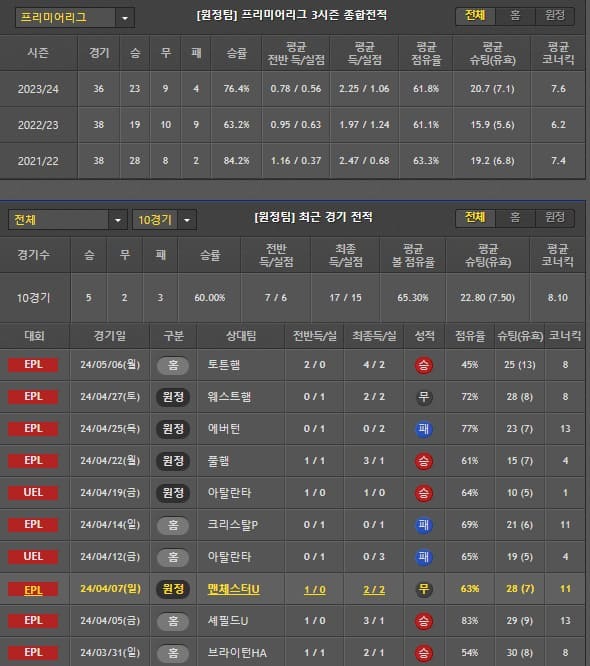
Task: Click the underlined 1 / 0 halftime score
Action: 315,590
